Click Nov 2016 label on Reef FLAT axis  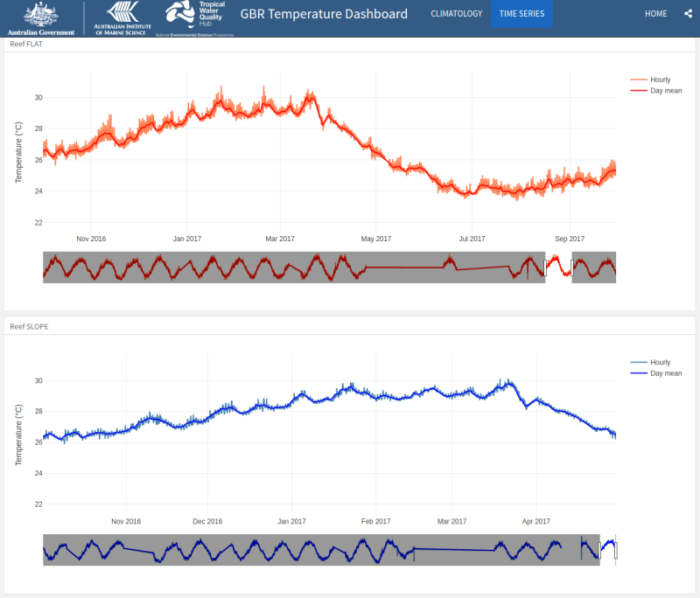tap(91, 239)
